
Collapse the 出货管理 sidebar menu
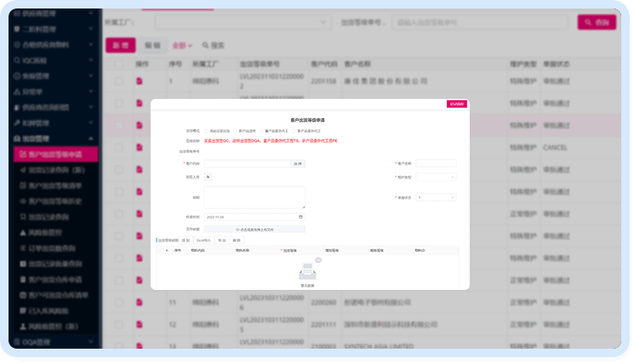point(90,139)
